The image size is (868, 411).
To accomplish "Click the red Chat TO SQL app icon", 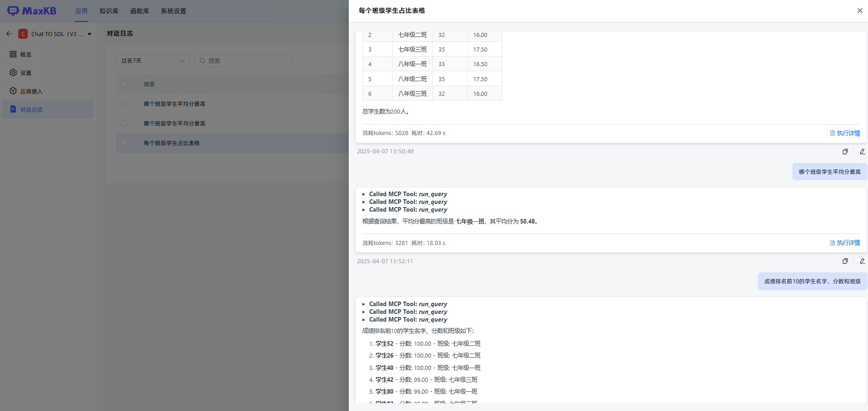I will pos(23,34).
